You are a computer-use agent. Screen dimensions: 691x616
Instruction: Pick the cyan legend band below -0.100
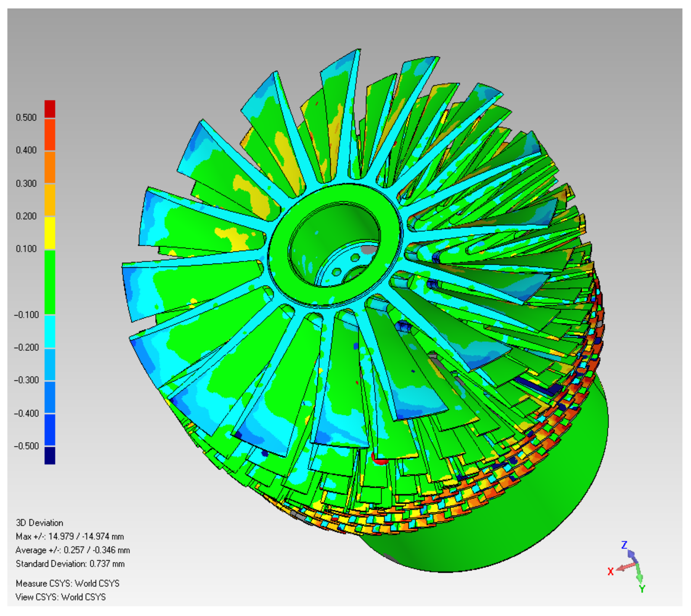50,331
